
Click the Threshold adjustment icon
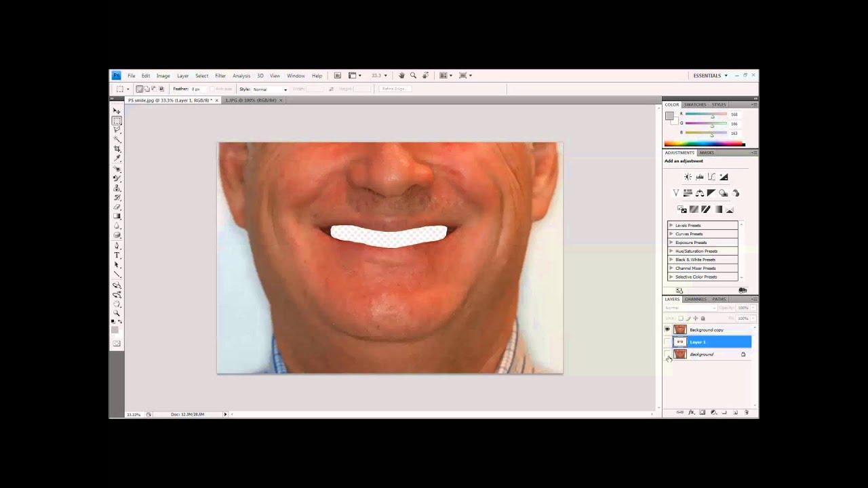click(706, 209)
